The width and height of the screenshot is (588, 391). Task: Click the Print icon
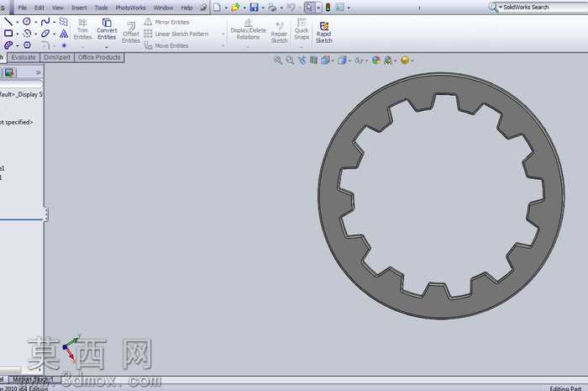272,7
